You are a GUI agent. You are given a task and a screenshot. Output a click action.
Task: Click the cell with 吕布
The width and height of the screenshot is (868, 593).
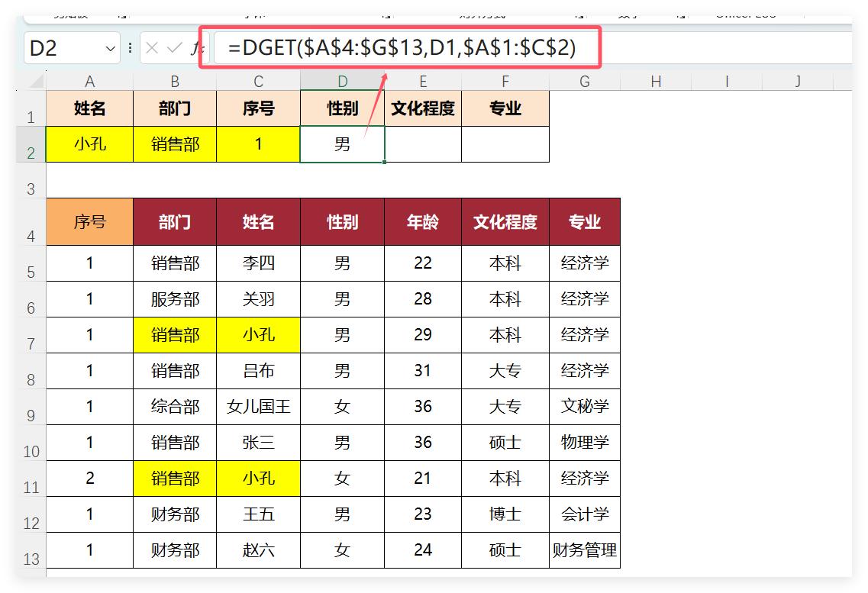tap(259, 371)
